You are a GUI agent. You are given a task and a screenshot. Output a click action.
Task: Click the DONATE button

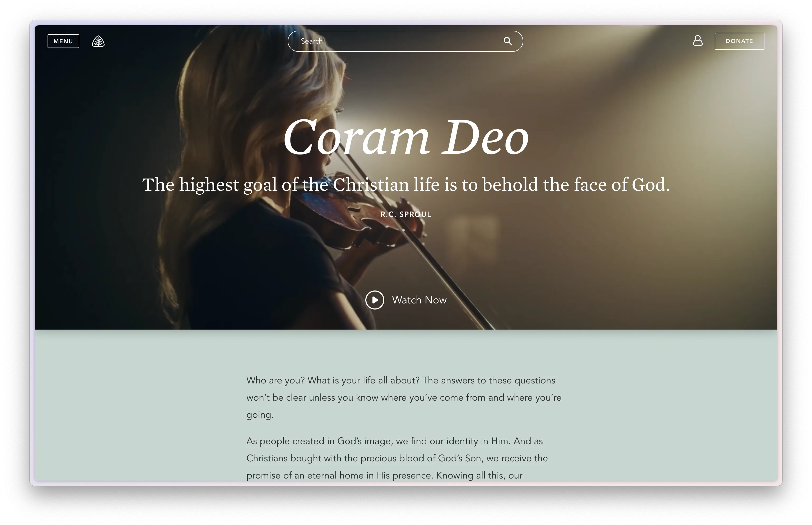(739, 41)
